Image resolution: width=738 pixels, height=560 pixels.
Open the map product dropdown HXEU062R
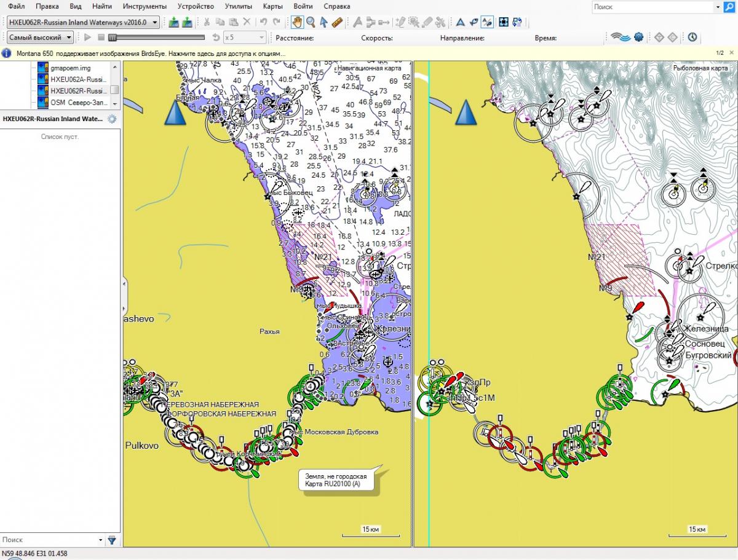(83, 22)
